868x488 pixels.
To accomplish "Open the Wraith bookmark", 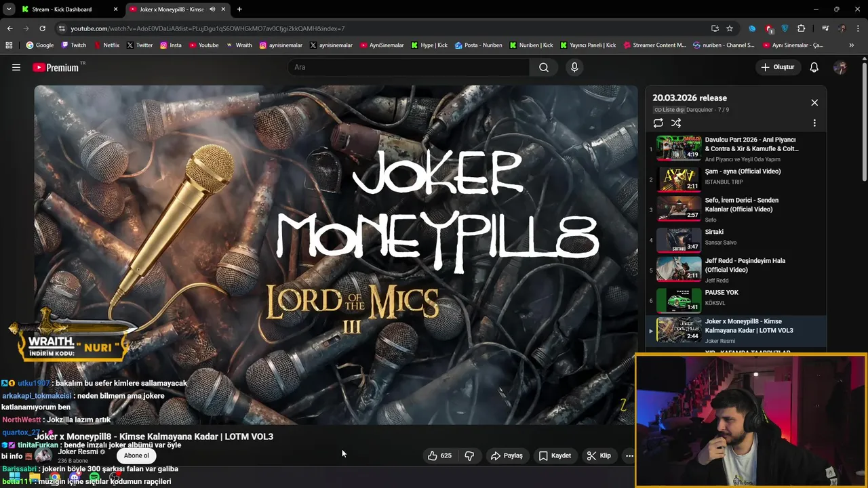I will click(x=239, y=45).
